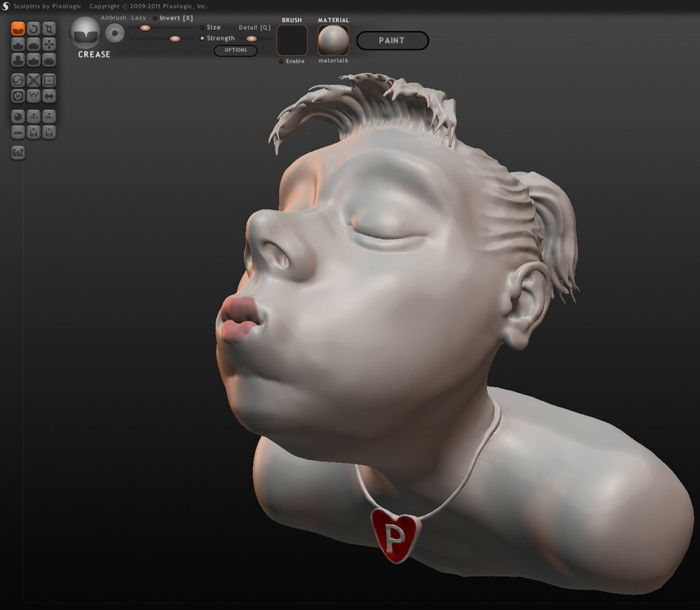Select the Scale tool icon
This screenshot has width=700, height=610.
point(49,29)
